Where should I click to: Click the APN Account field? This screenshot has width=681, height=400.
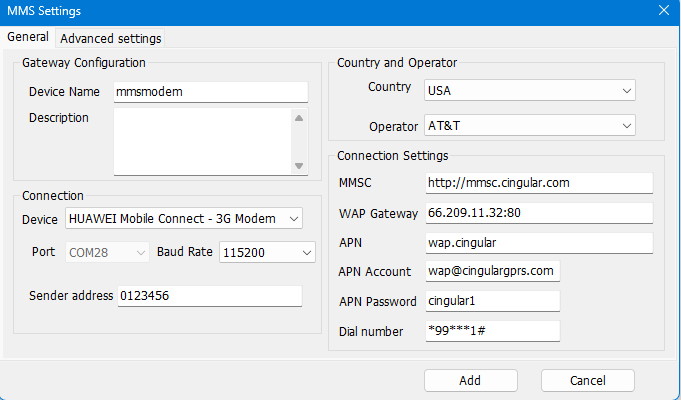[x=491, y=271]
